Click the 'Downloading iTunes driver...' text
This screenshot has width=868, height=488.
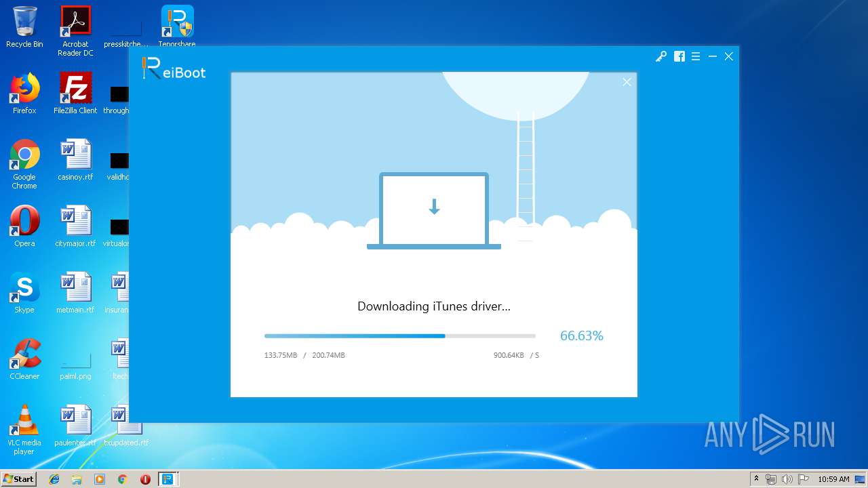(x=434, y=306)
